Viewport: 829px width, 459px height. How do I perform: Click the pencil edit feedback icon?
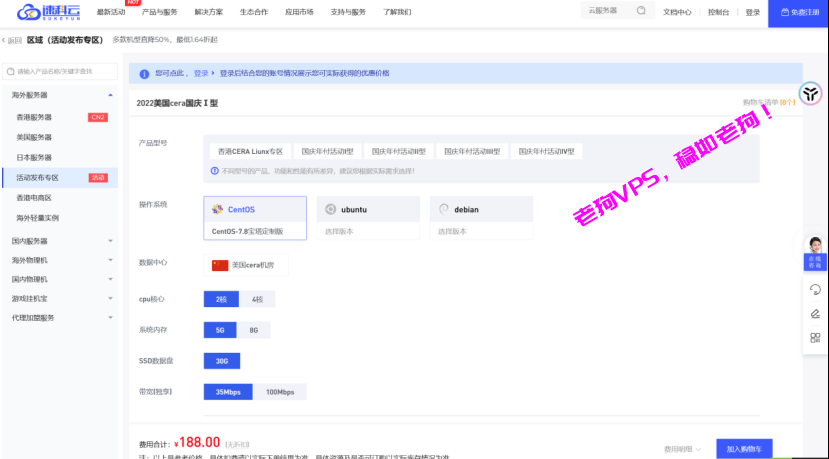(815, 314)
